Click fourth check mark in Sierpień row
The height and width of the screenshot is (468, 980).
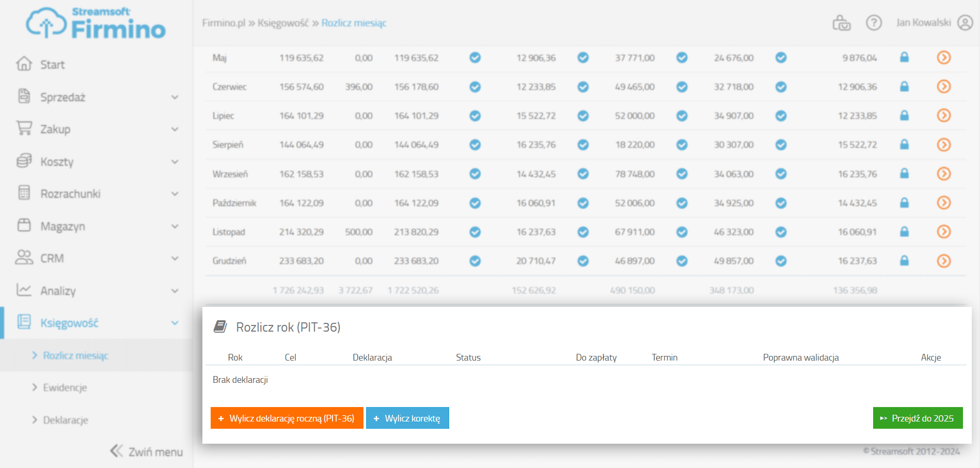click(x=781, y=145)
